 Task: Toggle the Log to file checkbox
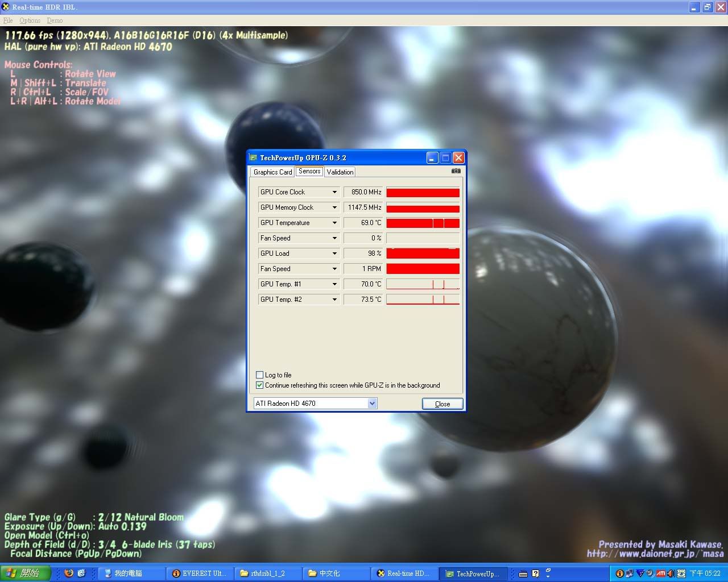(x=259, y=375)
